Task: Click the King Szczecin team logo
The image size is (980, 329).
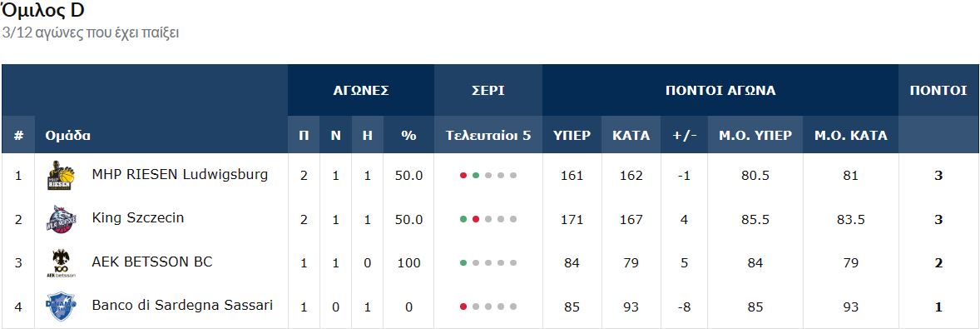Action: click(62, 220)
